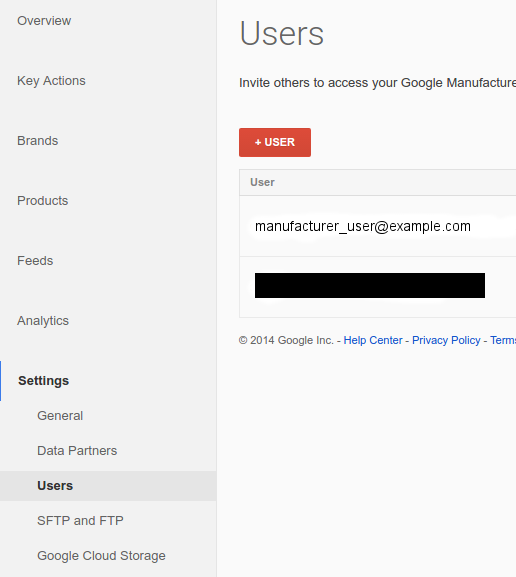Screen dimensions: 516x577
Task: Select the redacted user row
Action: click(378, 287)
